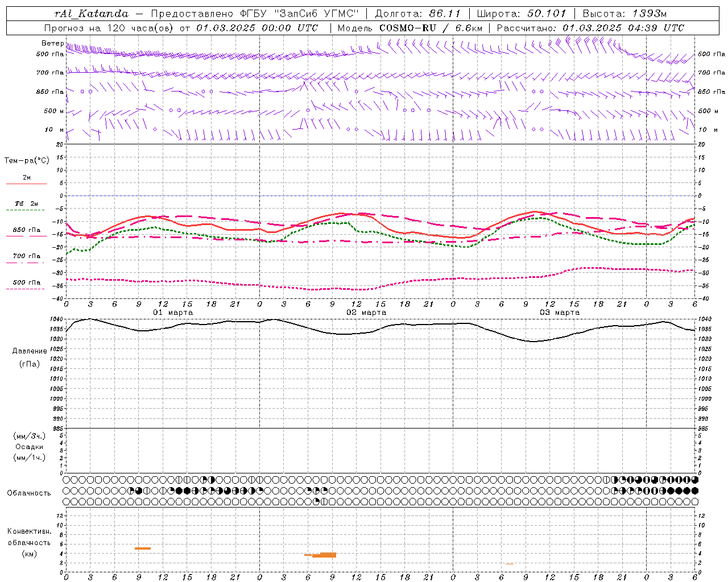728x582 pixels.
Task: Click the longitude value Долгота: 86.11
Action: pyautogui.click(x=418, y=14)
